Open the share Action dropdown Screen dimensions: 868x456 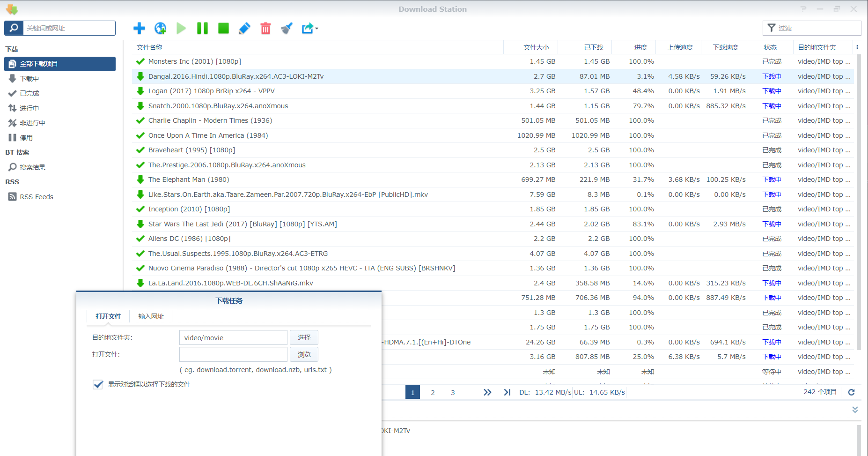[x=309, y=28]
